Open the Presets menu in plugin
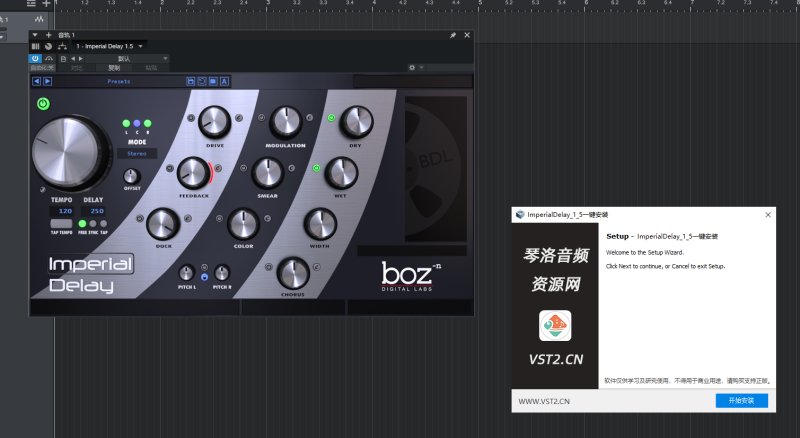Image resolution: width=800 pixels, height=438 pixels. tap(118, 81)
